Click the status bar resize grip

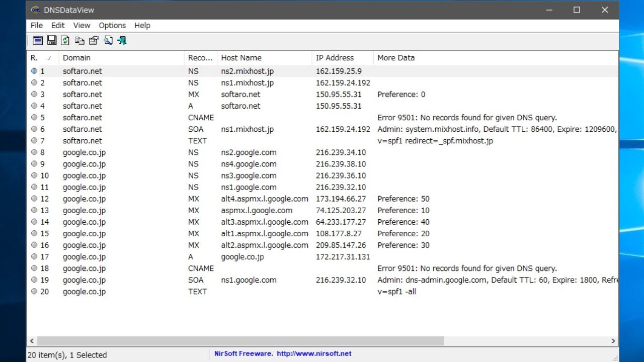615,357
